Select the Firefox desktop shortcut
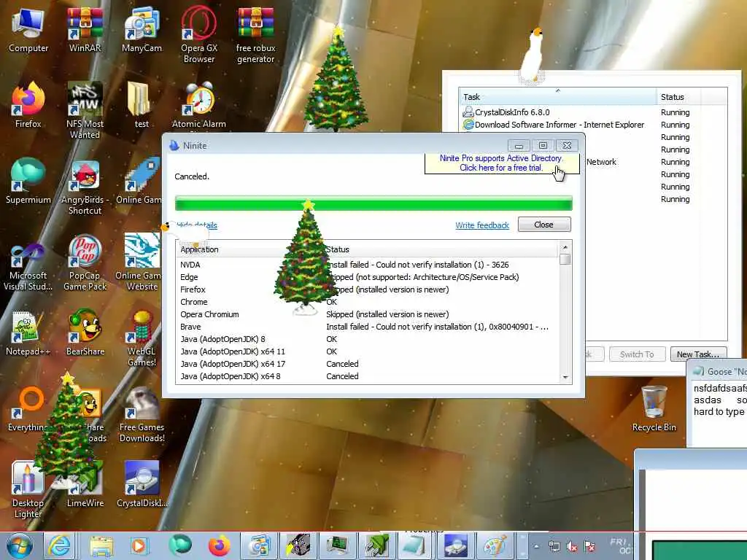747x560 pixels. [28, 106]
